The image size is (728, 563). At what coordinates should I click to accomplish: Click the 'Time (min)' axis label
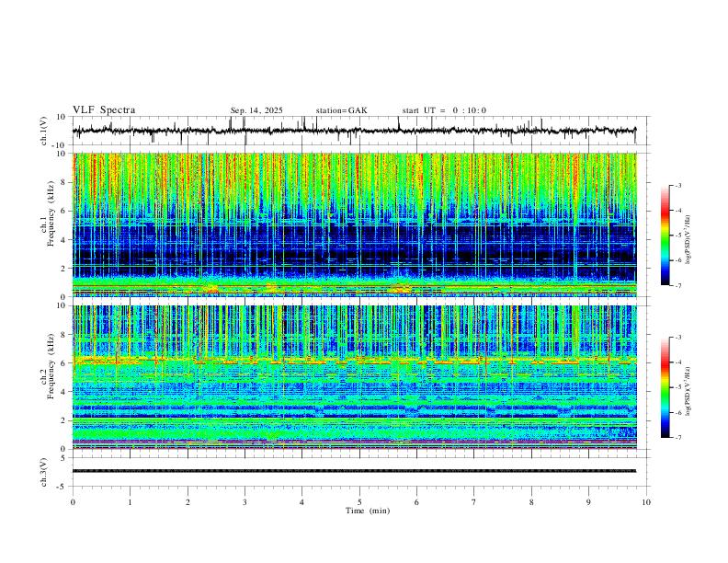(x=368, y=511)
